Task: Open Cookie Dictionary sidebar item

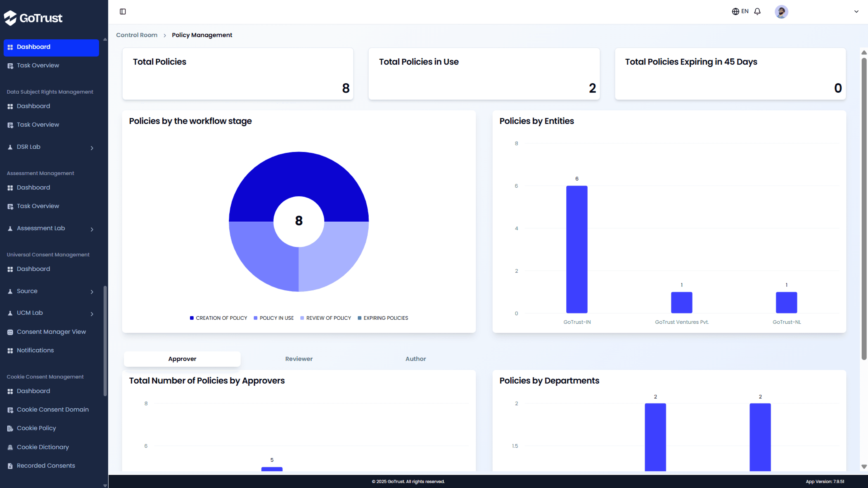Action: (43, 447)
